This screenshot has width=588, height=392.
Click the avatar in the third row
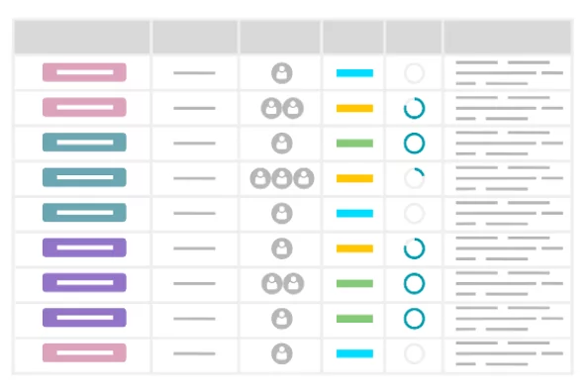click(x=281, y=143)
